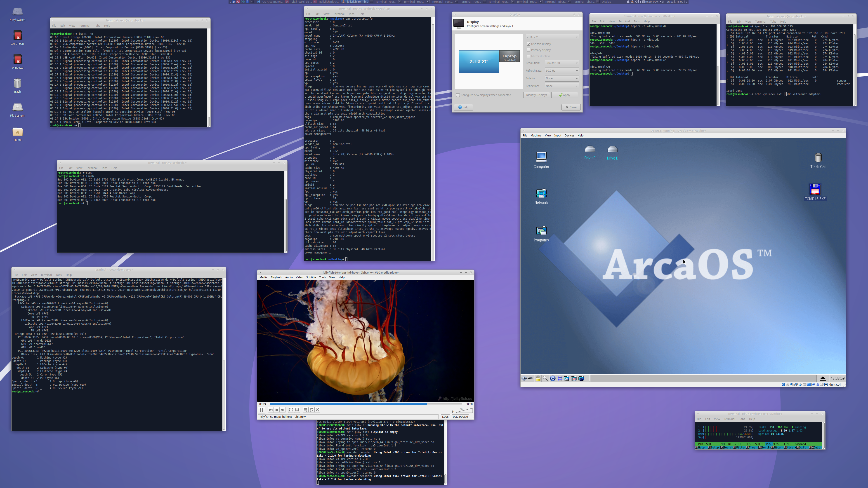Screen dimensions: 868x488
Task: Open the Refresh rate dropdown showing 60,0 Hz
Action: (x=562, y=71)
